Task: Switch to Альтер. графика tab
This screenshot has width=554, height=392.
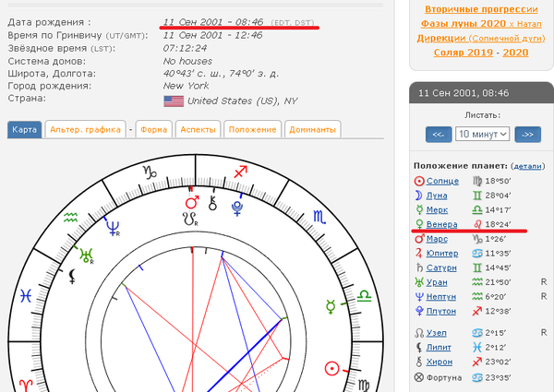Action: tap(85, 129)
